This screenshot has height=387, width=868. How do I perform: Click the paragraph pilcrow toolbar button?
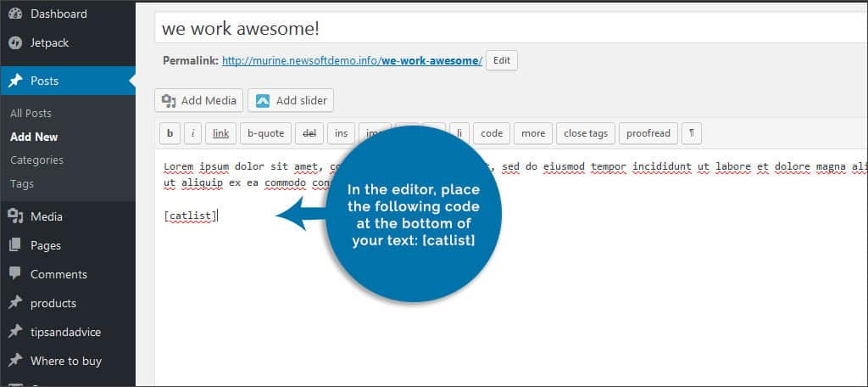click(x=692, y=133)
